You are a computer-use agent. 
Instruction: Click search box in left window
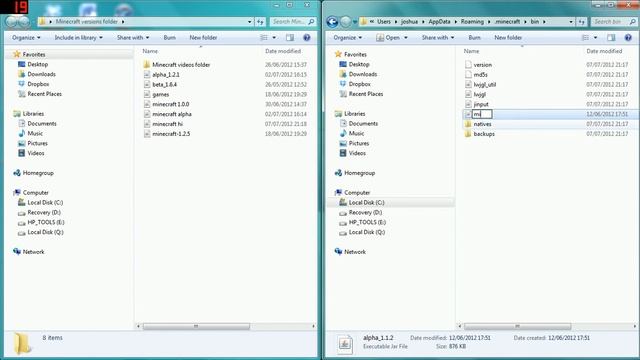(x=292, y=22)
